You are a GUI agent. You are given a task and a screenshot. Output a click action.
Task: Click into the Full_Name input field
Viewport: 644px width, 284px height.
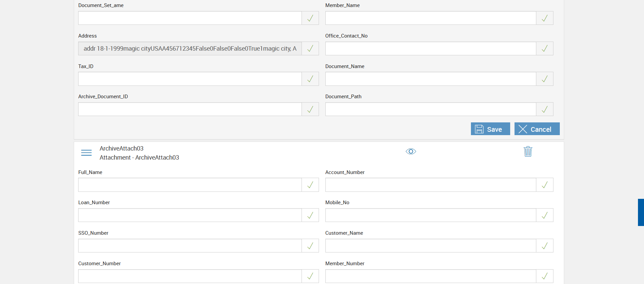[190, 185]
